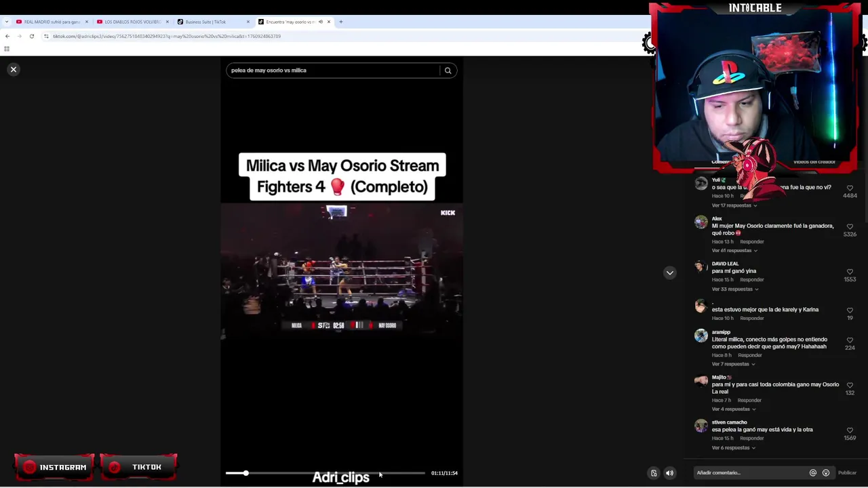Like DAVID LEAL's comment 'para mí ganó yina'
The height and width of the screenshot is (488, 868).
point(850,272)
